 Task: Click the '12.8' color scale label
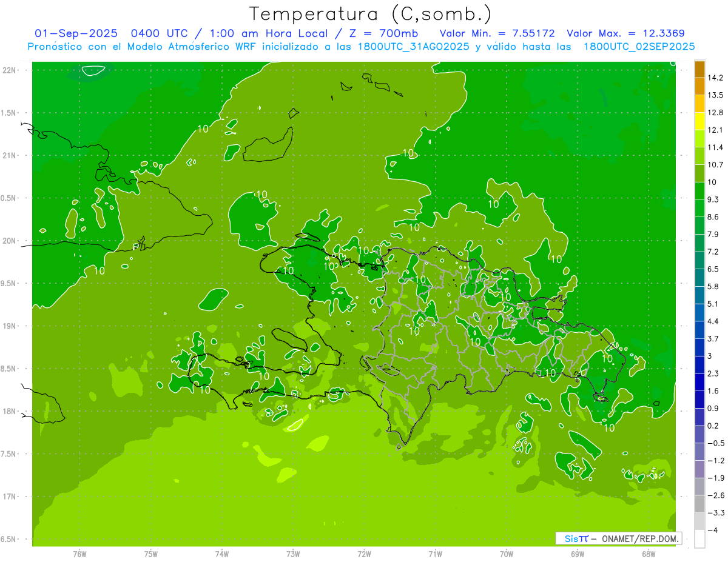tap(716, 113)
